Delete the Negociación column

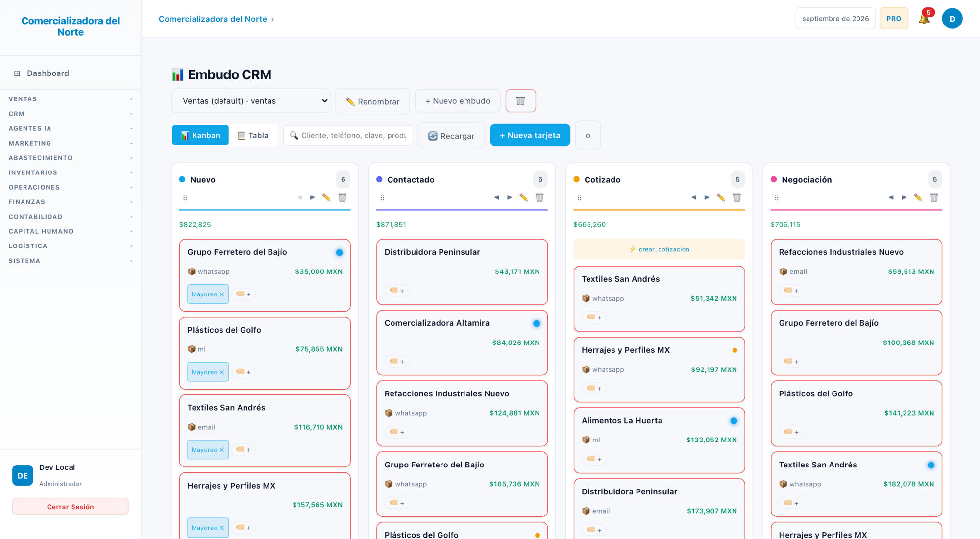(x=934, y=197)
